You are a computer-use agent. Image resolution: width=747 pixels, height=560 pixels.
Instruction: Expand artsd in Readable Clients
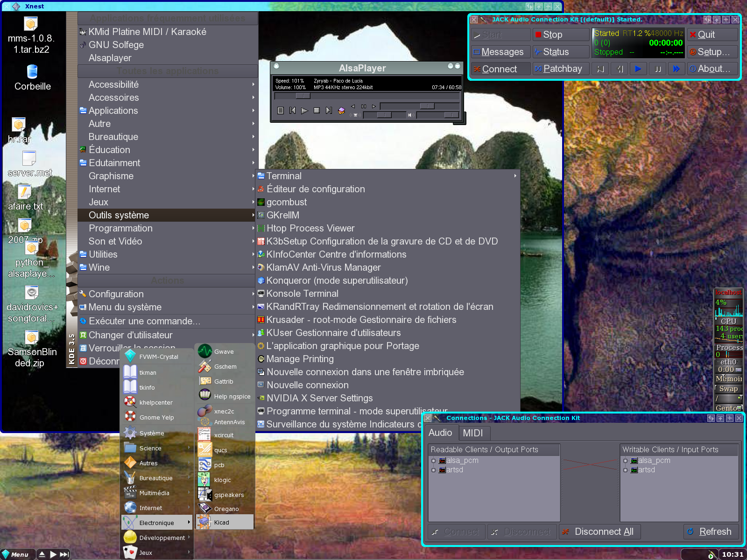433,470
